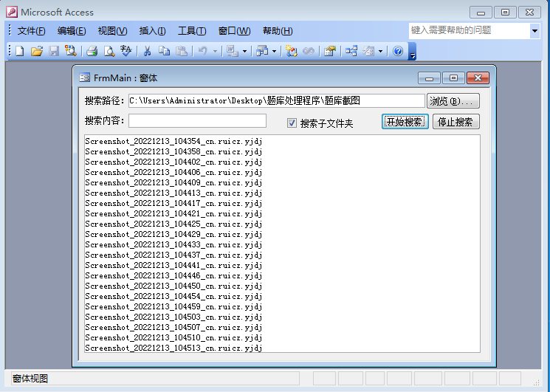The image size is (550, 392).
Task: Minimize the FrmMain form window
Action: (430, 78)
